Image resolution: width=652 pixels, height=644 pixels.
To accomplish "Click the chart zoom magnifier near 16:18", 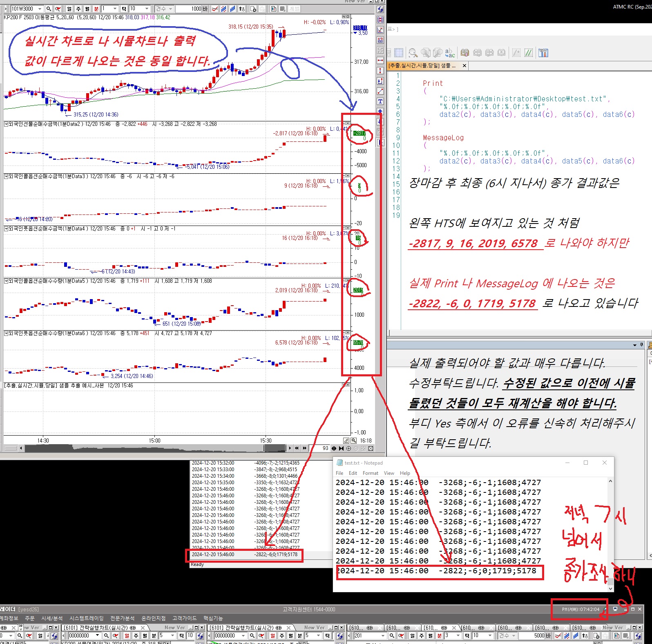I will 354,441.
